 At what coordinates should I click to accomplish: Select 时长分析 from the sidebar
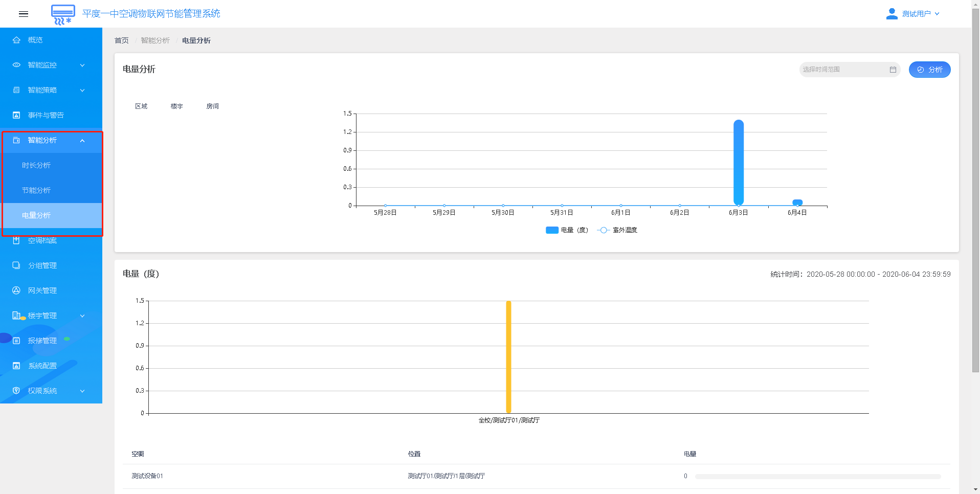click(x=36, y=165)
